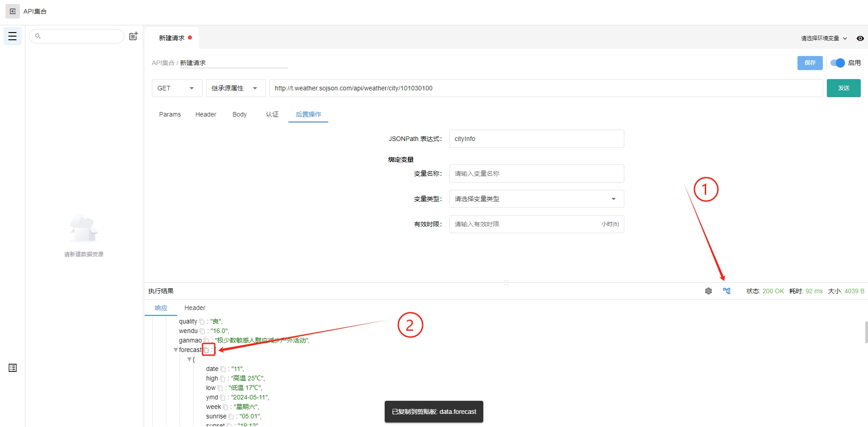This screenshot has width=868, height=427.
Task: Copy path of forecast field
Action: [206, 350]
